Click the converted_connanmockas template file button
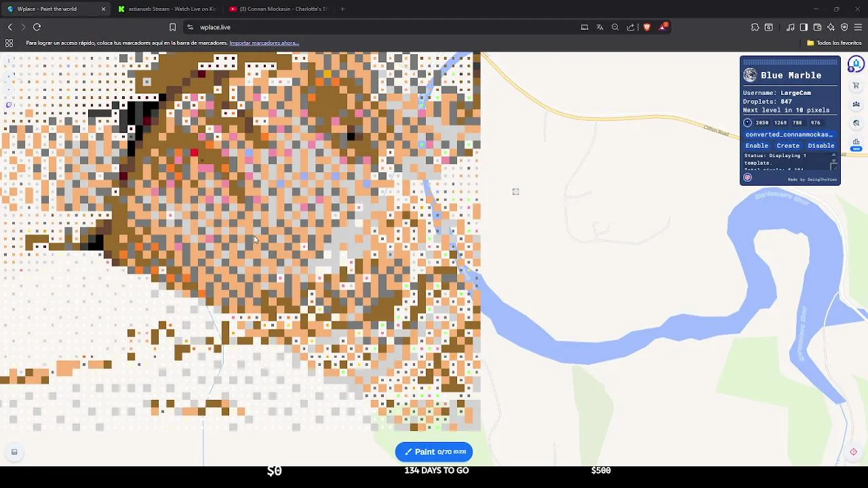868x488 pixels. pyautogui.click(x=789, y=134)
